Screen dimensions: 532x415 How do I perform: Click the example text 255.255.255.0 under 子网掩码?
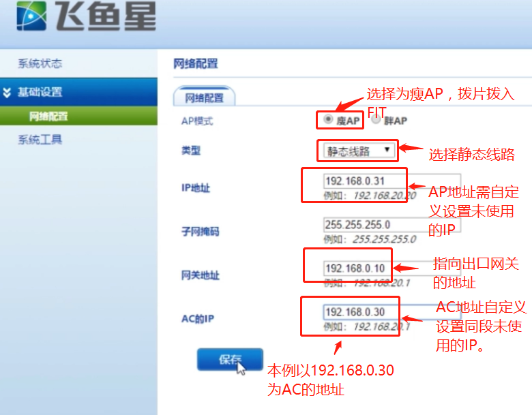point(384,239)
